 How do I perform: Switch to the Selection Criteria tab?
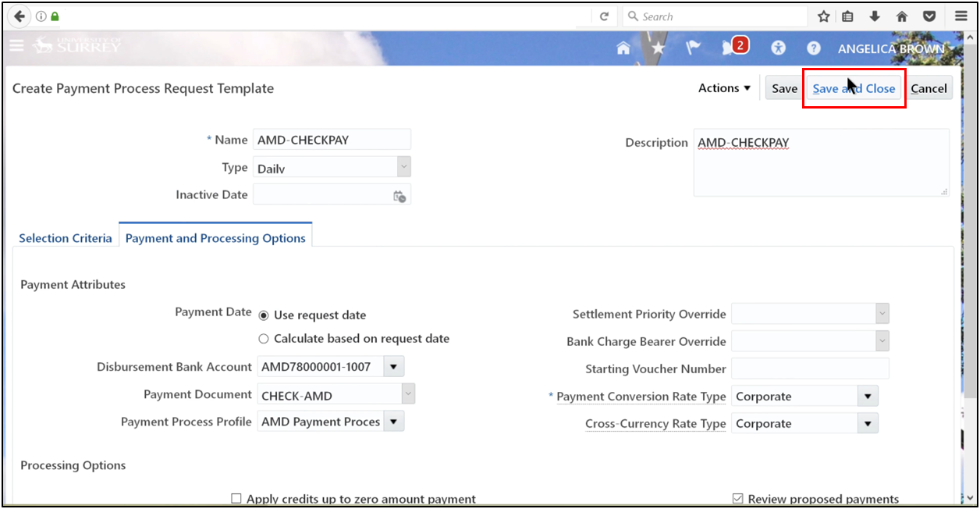click(x=66, y=238)
